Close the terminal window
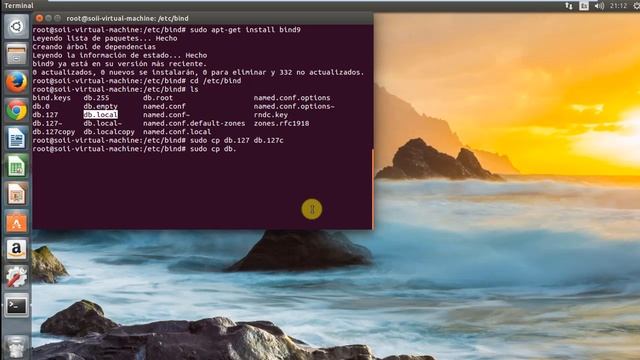 tap(39, 18)
